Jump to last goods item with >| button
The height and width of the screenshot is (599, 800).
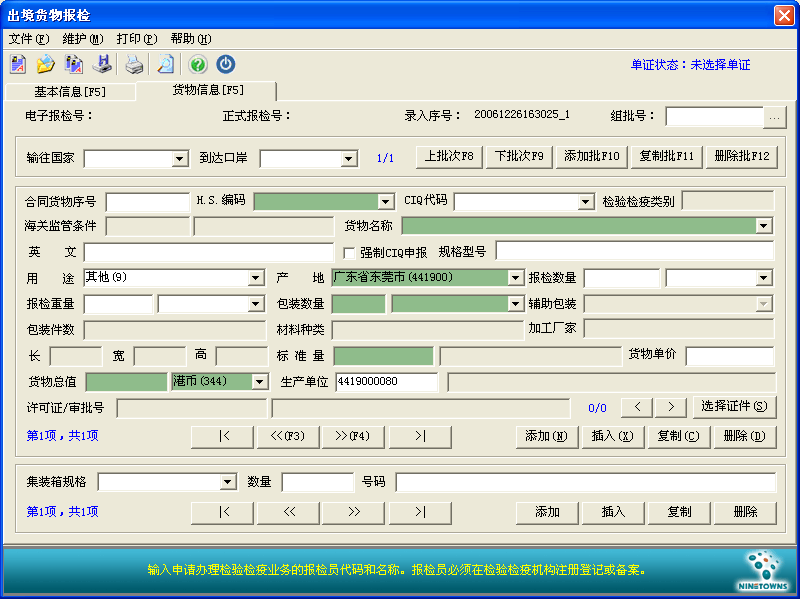click(419, 436)
